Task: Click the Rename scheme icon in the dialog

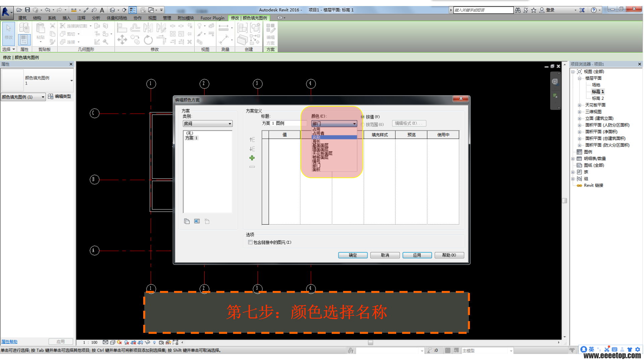Action: [197, 221]
